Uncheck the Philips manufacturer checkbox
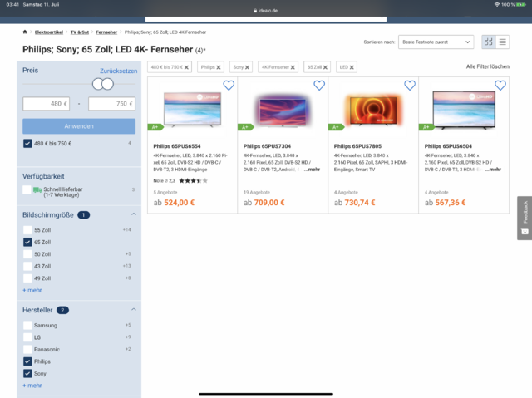 27,361
